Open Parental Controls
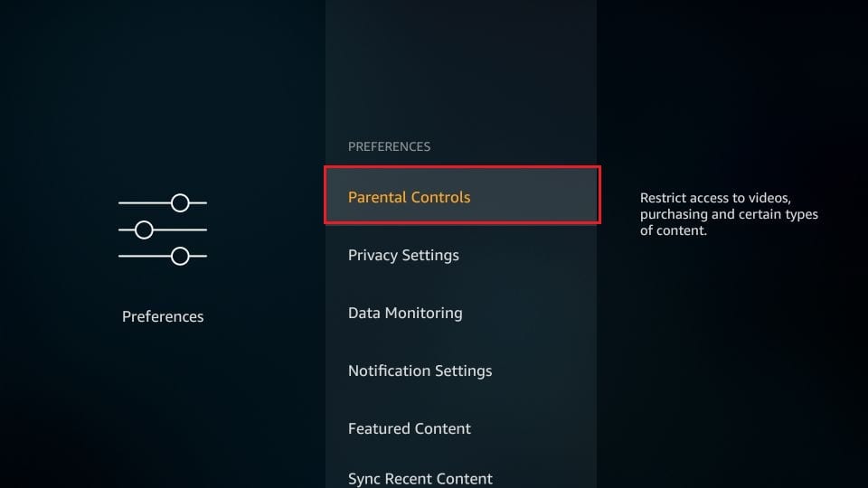 (x=462, y=195)
